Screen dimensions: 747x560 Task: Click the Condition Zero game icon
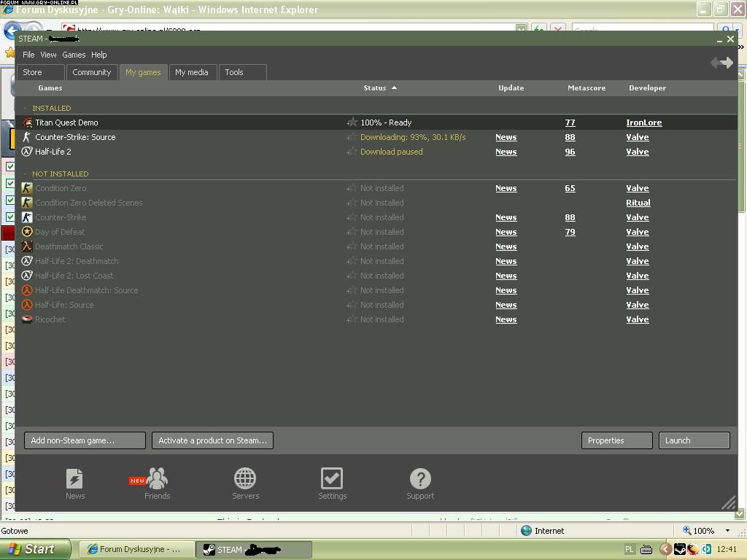pos(27,188)
